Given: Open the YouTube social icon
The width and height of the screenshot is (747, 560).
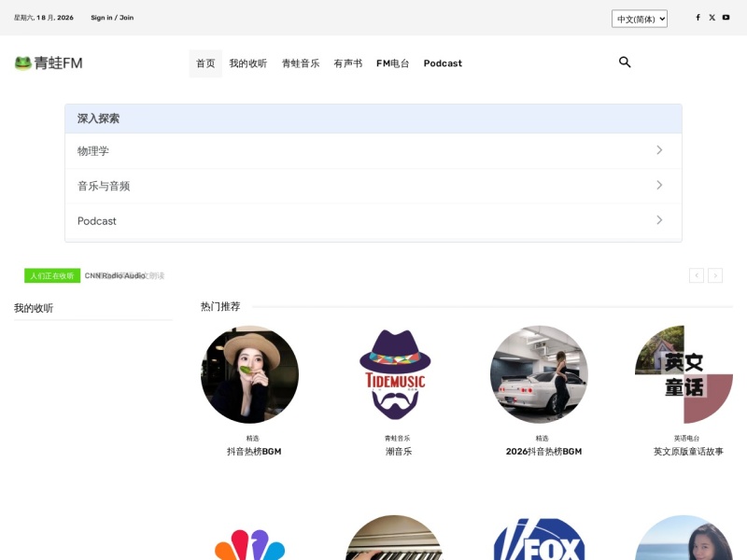Looking at the screenshot, I should pos(726,18).
